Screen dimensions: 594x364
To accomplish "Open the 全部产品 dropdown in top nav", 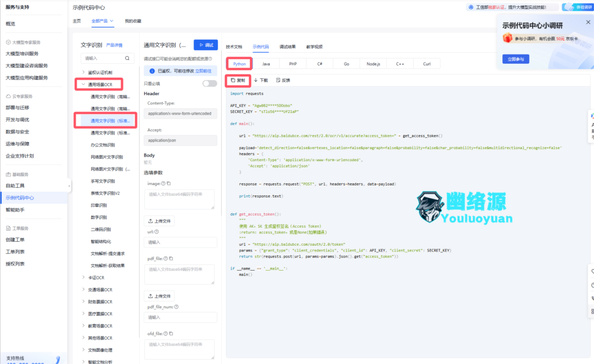I will [102, 21].
